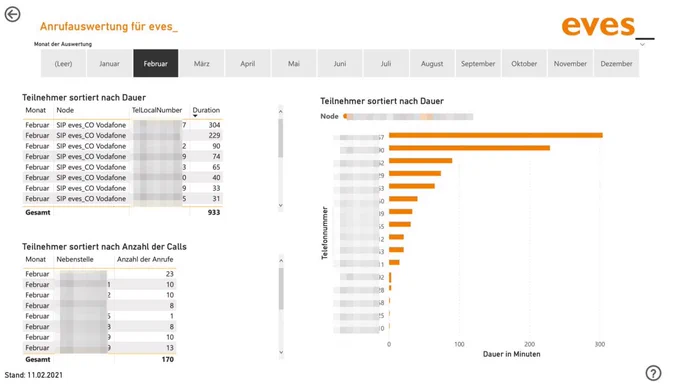Click Calls table scrollbar thumb
Viewport: 680px width, 387px height.
pyautogui.click(x=281, y=289)
